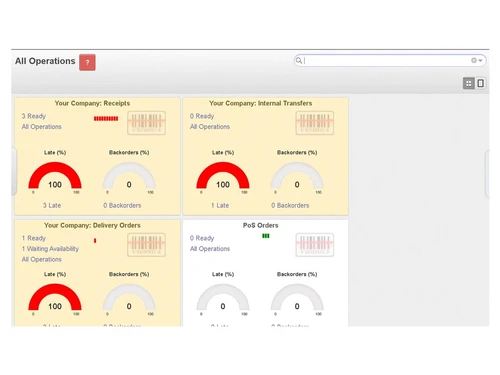
Task: Click the 'All Operations' page heading
Action: click(45, 61)
